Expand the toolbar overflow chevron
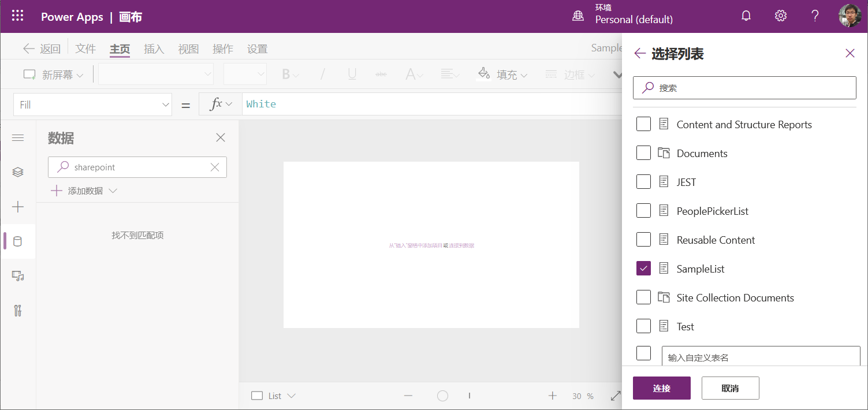 coord(617,75)
